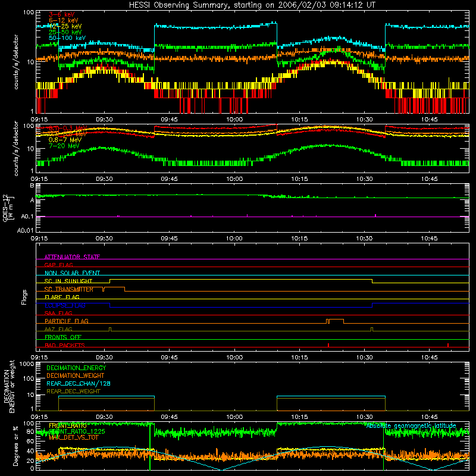Select the SC_TRANSMITTER flag label

(69, 289)
